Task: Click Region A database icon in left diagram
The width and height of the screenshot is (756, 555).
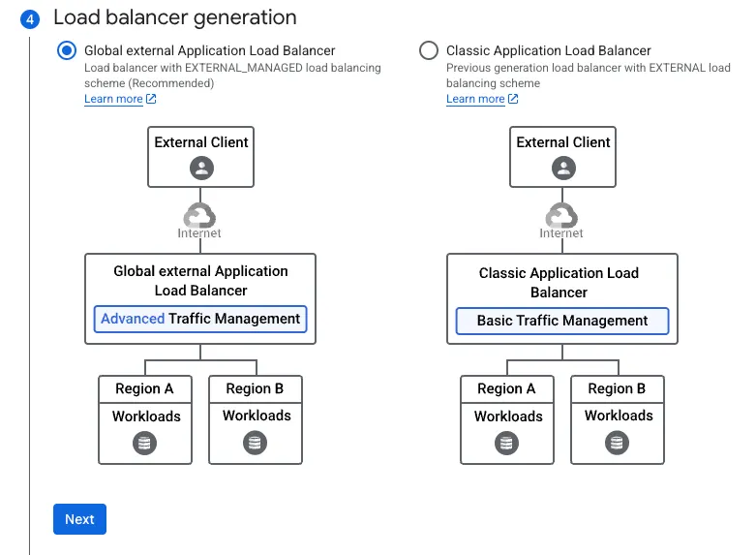Action: (x=144, y=443)
